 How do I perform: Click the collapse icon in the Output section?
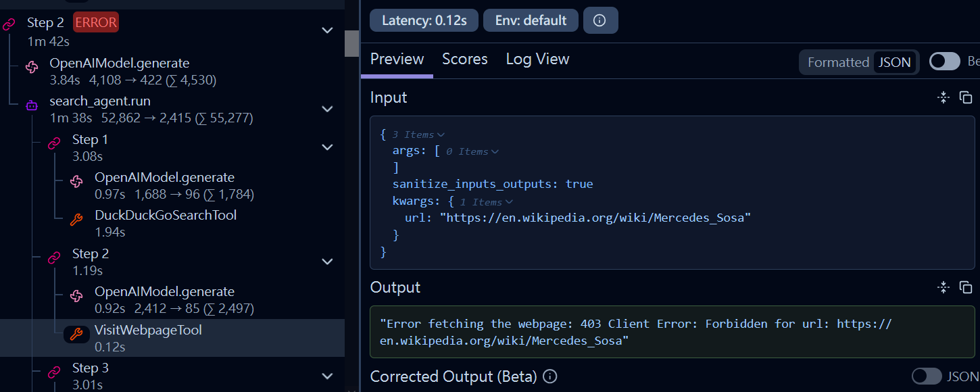tap(944, 287)
